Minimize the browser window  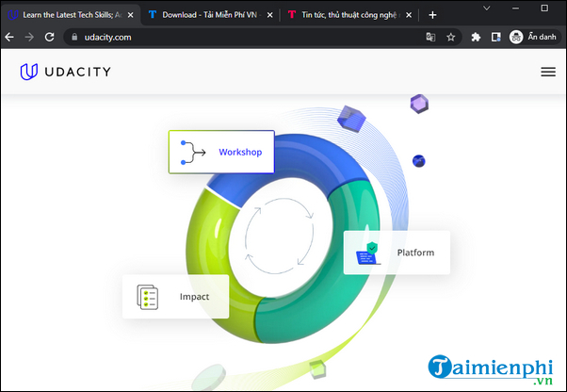coord(515,8)
